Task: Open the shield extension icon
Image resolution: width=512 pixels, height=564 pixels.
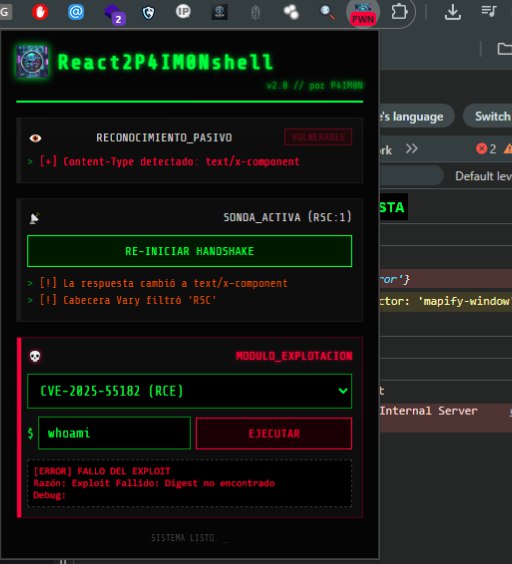Action: coord(148,13)
